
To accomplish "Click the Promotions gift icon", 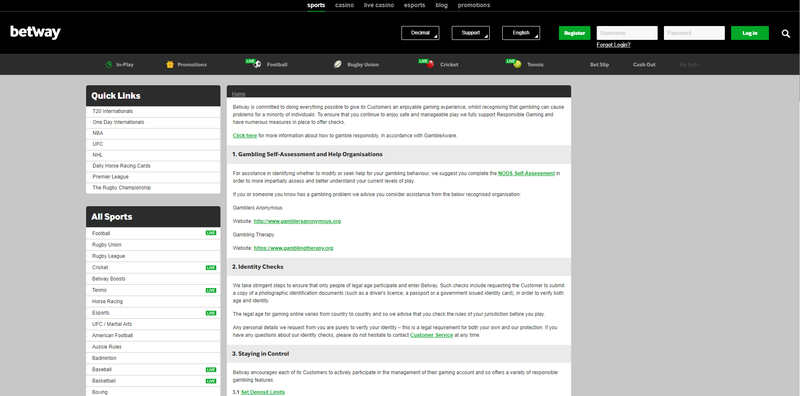I will click(x=170, y=65).
